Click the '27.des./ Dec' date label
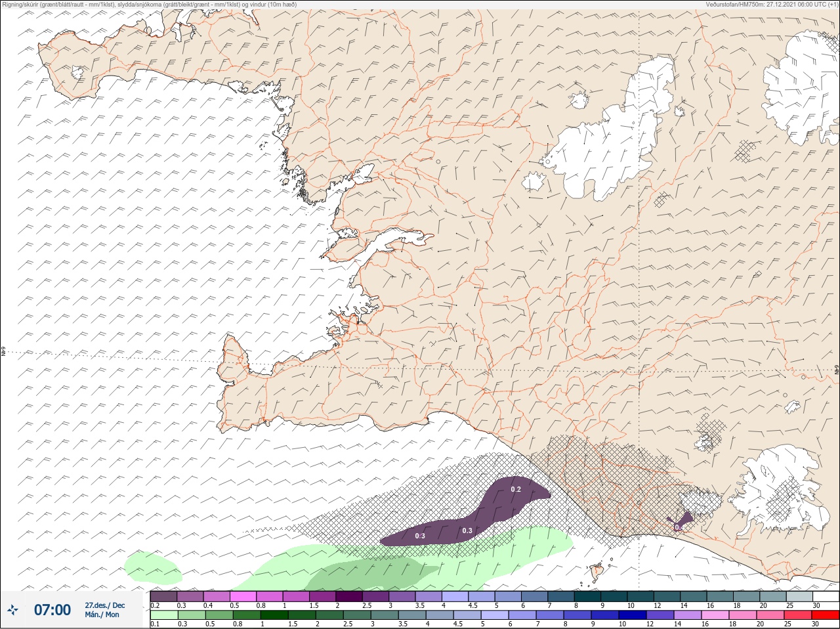840x629 pixels. (105, 605)
